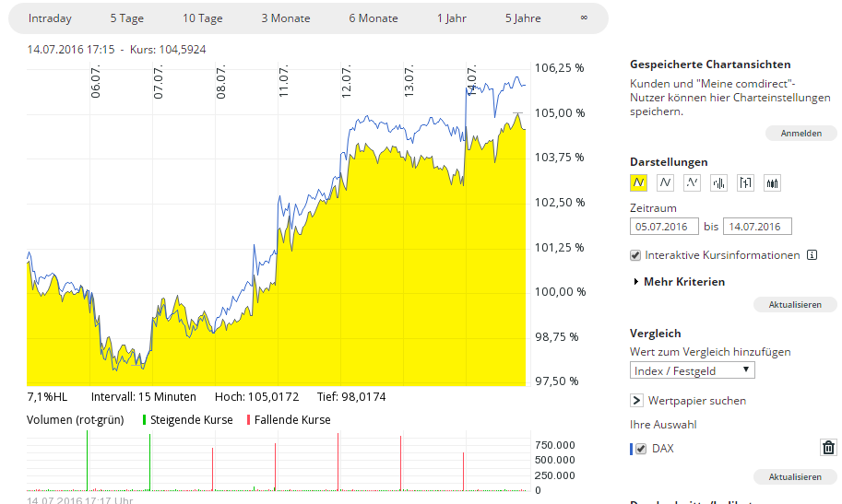Click the Gespeicherte Chartansichten heading

710,64
